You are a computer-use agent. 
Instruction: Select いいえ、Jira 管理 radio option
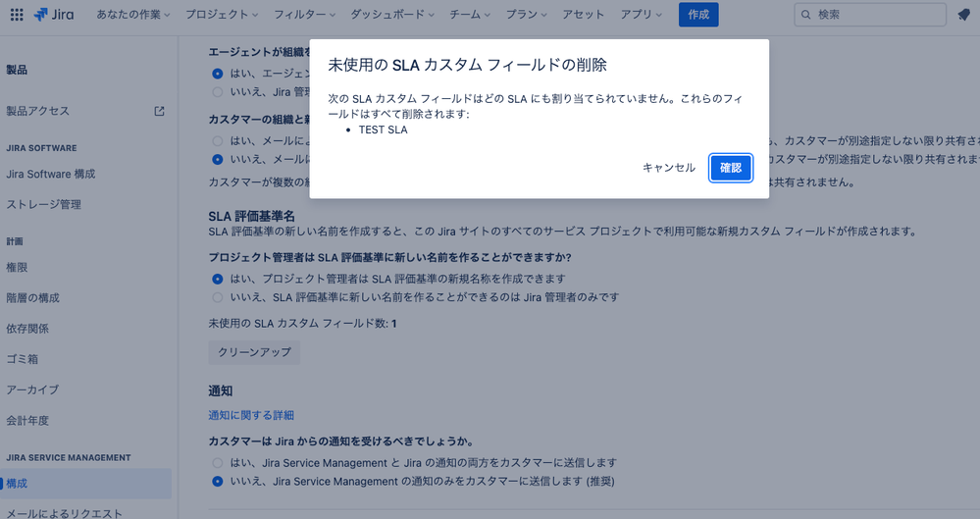218,92
